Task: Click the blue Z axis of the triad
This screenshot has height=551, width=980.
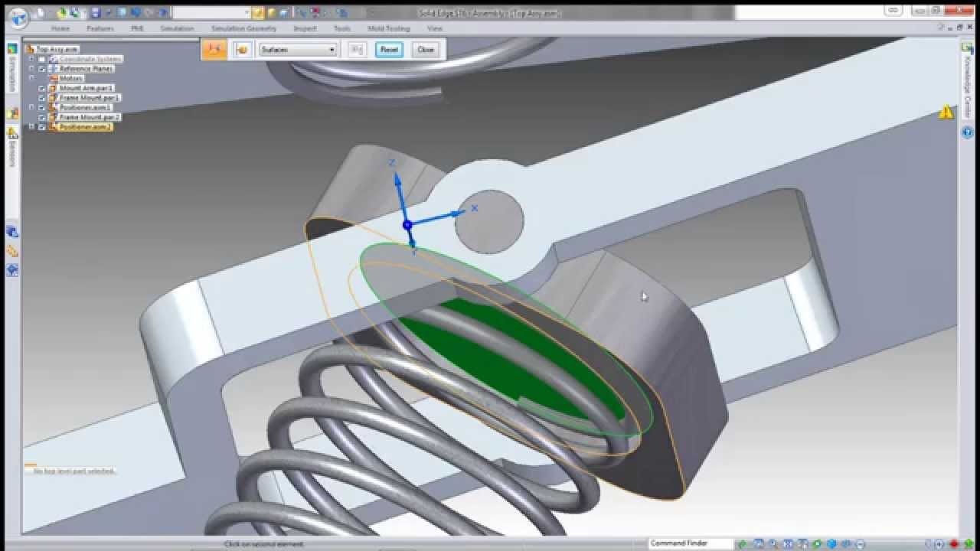Action: coord(399,195)
